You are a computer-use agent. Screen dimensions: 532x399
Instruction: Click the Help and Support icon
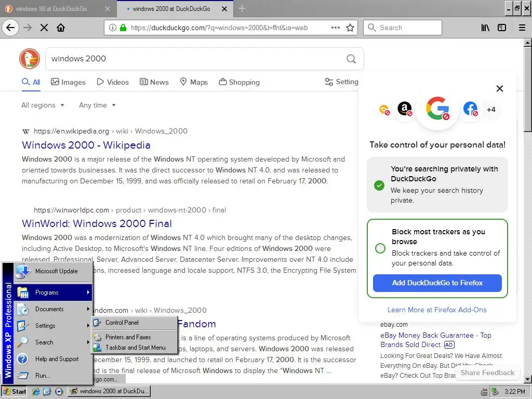pyautogui.click(x=23, y=358)
